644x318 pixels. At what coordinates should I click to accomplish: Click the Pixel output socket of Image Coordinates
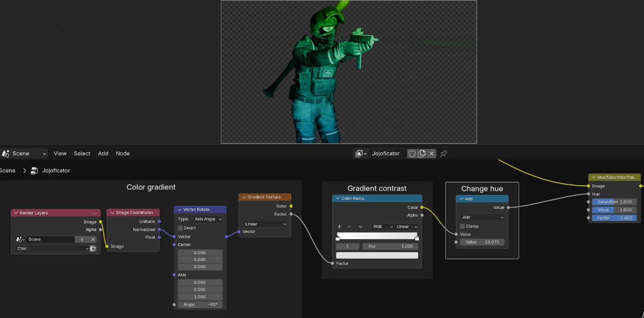pos(159,237)
